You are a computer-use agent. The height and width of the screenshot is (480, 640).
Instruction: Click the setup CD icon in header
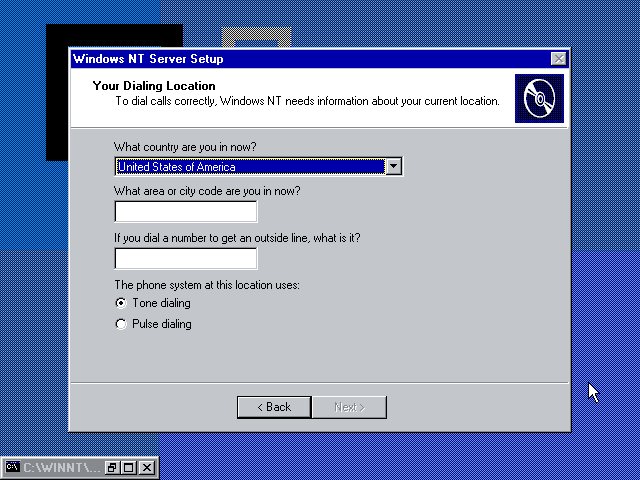(539, 98)
